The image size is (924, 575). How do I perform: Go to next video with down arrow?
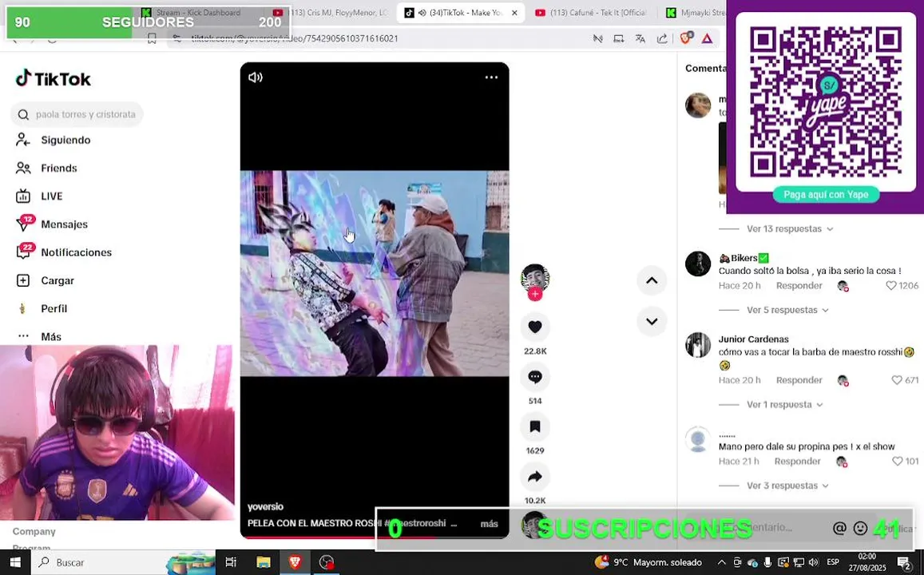[x=652, y=321]
